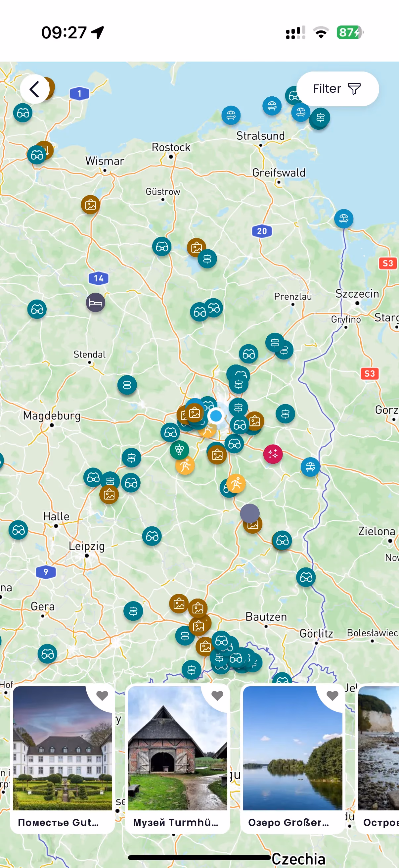
Task: Select the binoculars marker near Görlitz border
Action: 306,578
